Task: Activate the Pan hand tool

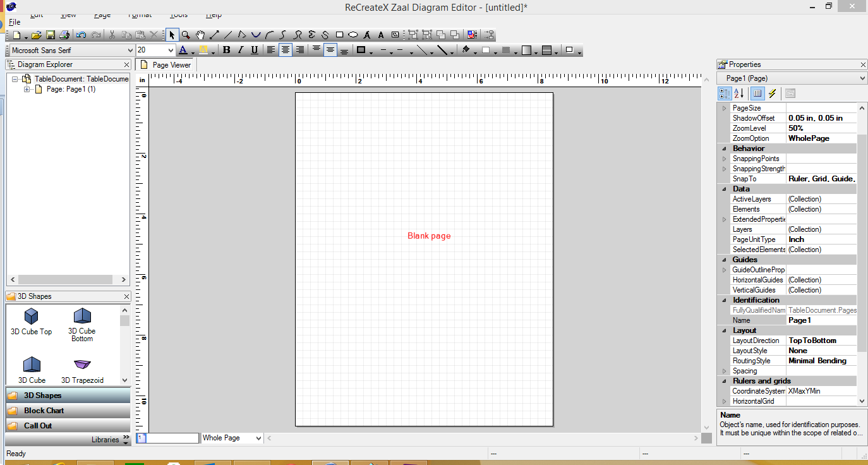Action: coord(200,35)
